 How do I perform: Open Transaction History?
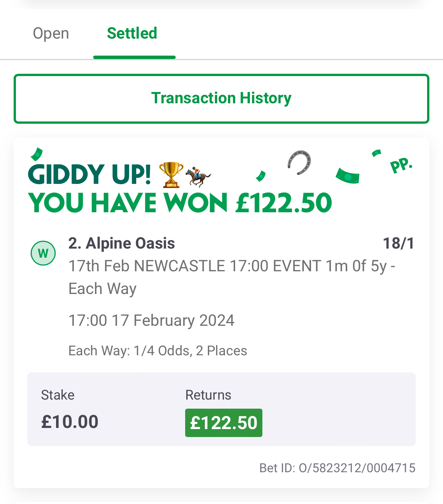[221, 99]
